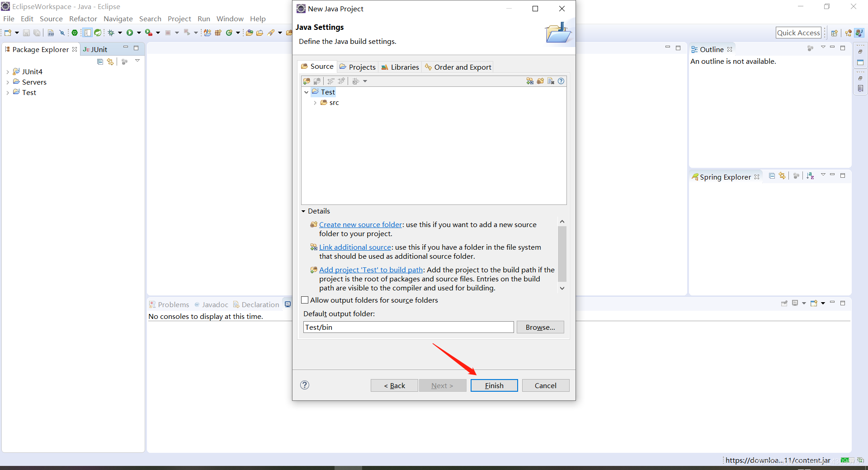The height and width of the screenshot is (470, 868).
Task: Open the Window menu
Action: pos(230,19)
